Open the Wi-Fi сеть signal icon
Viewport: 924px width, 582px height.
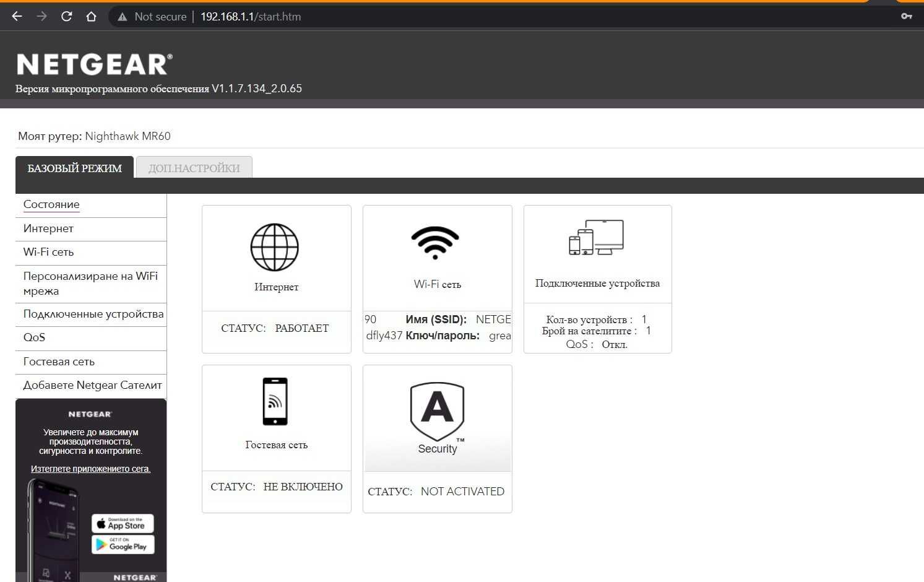click(435, 242)
